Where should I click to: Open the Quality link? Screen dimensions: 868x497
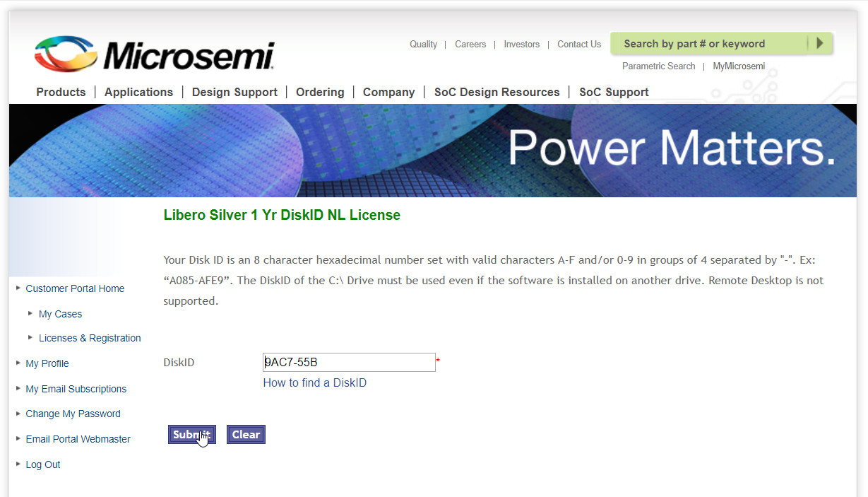pyautogui.click(x=423, y=44)
